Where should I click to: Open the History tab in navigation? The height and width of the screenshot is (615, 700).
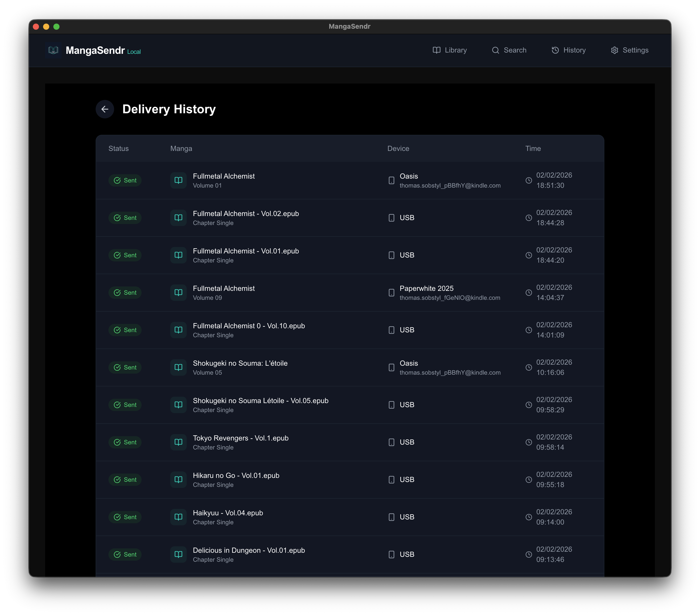pos(568,50)
